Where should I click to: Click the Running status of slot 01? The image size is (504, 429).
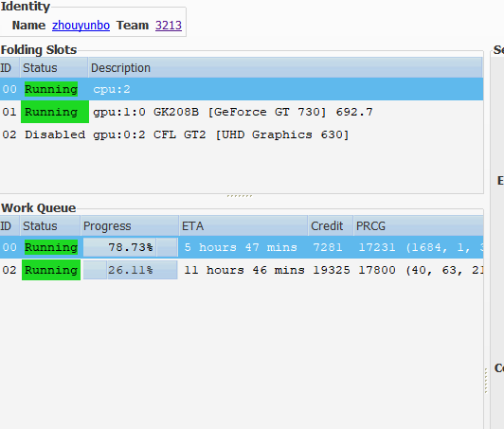[x=55, y=112]
